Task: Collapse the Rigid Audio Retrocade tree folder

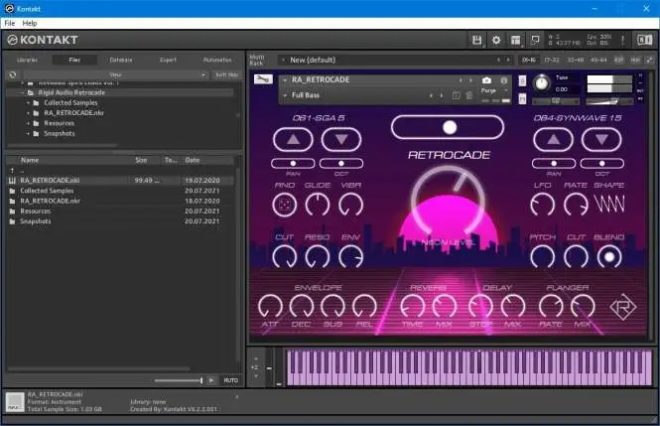Action: (x=22, y=93)
